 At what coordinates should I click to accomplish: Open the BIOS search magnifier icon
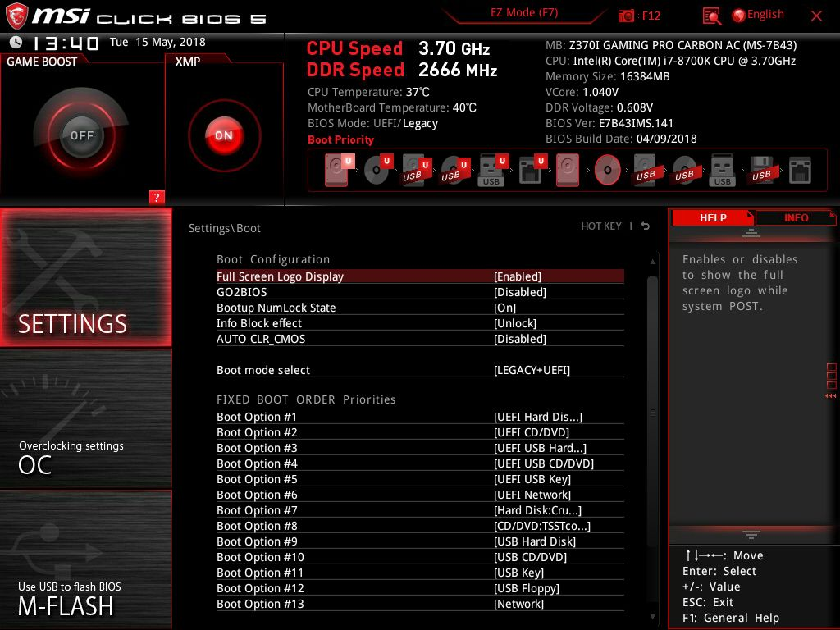pos(711,16)
